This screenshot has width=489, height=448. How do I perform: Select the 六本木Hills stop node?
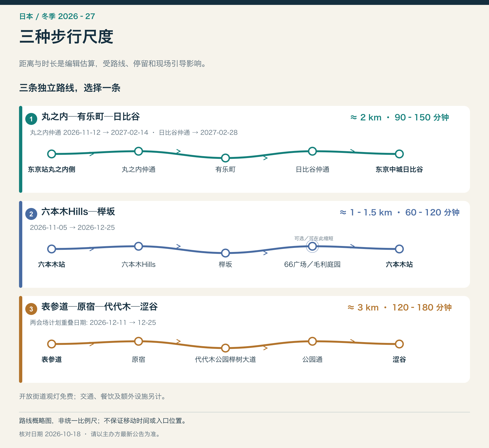pyautogui.click(x=139, y=246)
